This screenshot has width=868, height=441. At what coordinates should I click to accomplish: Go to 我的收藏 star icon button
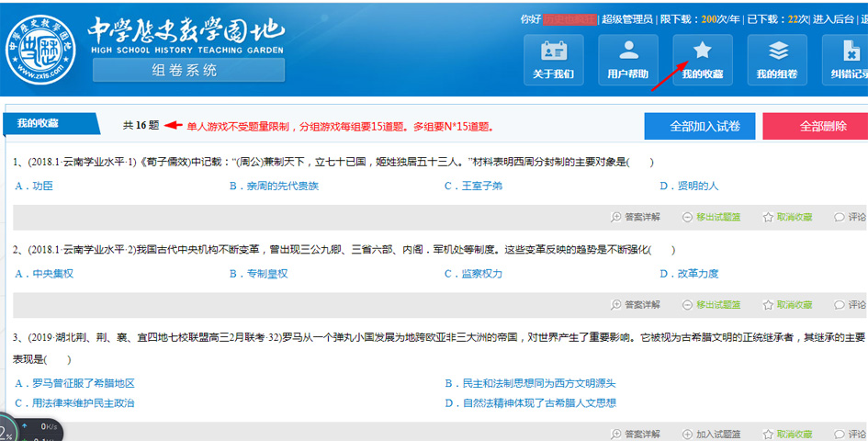pos(703,61)
